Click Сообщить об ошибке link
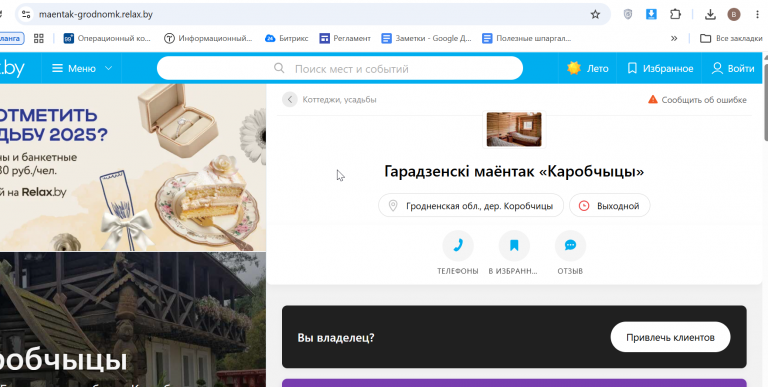This screenshot has width=768, height=387. click(x=704, y=100)
